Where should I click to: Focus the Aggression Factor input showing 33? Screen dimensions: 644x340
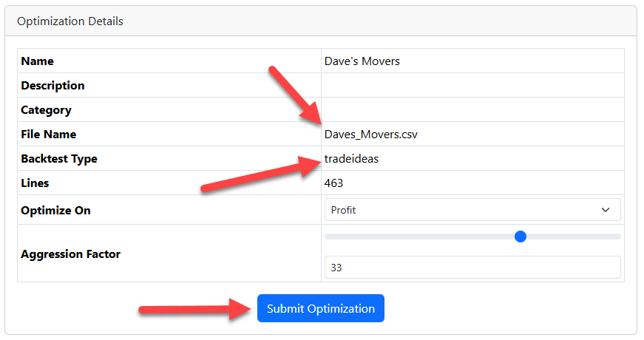[x=472, y=268]
